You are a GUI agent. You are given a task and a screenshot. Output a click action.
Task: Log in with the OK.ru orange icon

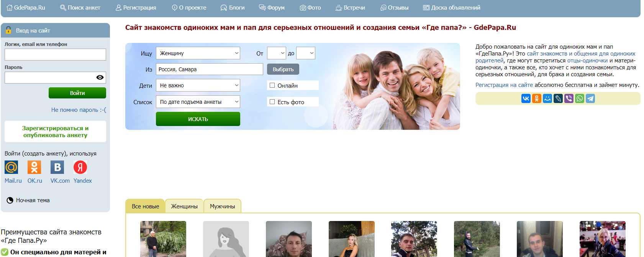tap(34, 167)
